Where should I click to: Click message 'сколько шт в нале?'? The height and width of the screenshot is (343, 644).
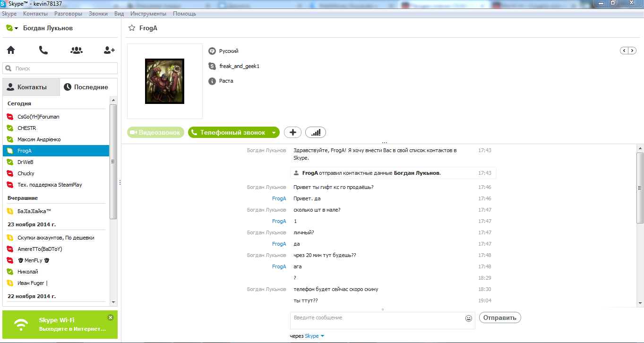[317, 210]
